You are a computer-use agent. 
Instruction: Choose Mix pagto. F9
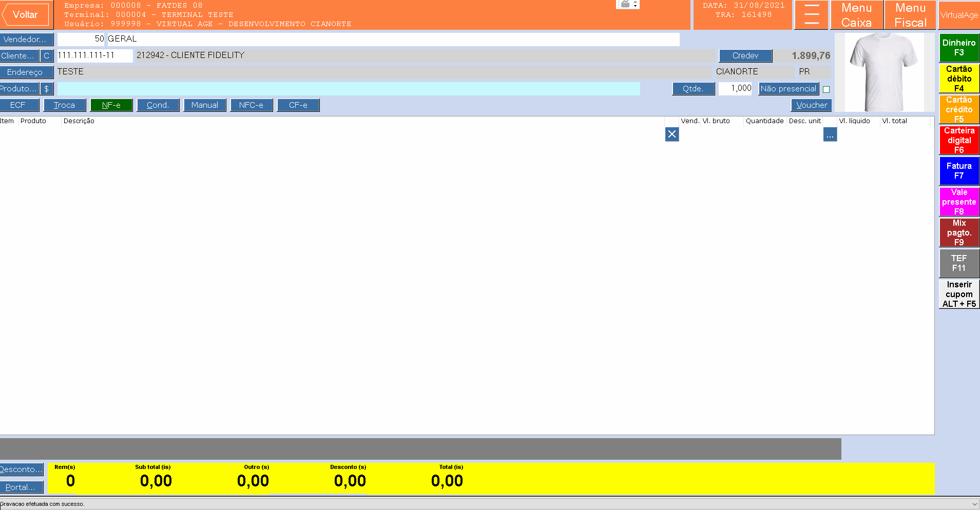pos(959,232)
